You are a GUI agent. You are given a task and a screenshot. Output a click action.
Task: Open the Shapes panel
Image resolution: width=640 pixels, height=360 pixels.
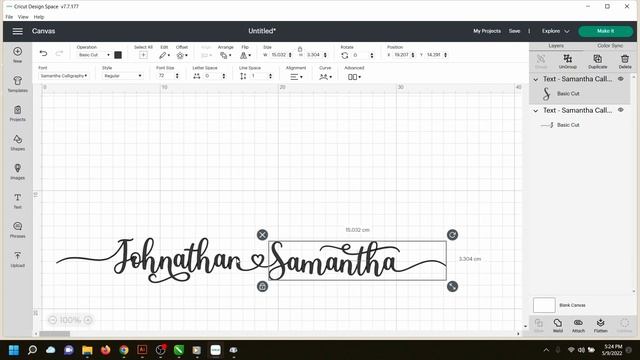click(18, 142)
